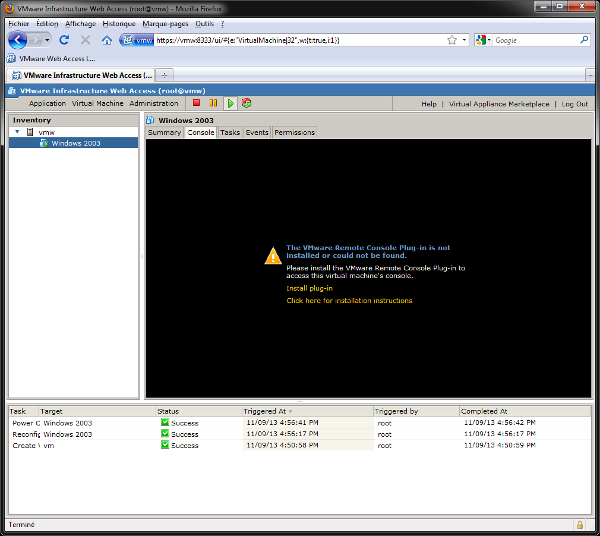Bookmark this page with the star icon
The width and height of the screenshot is (600, 536).
(x=452, y=40)
